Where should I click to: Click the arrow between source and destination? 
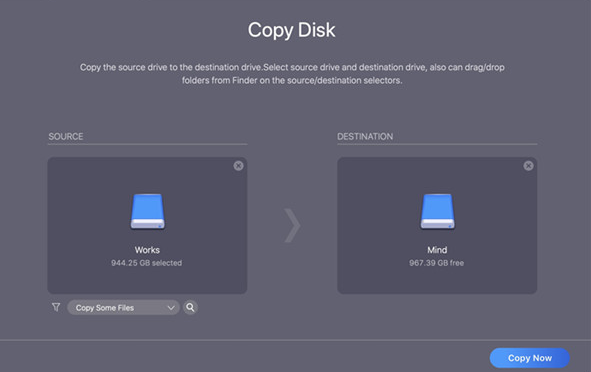pos(292,225)
